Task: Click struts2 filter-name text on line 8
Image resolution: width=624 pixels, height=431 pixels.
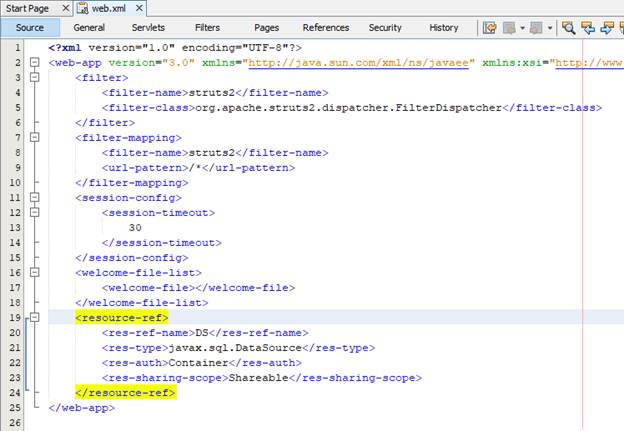Action: (x=212, y=153)
